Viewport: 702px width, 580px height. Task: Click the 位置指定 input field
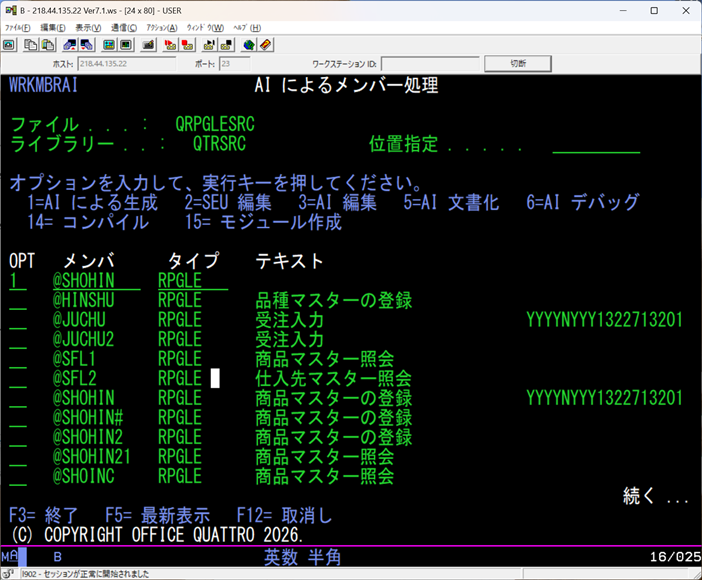coord(596,145)
